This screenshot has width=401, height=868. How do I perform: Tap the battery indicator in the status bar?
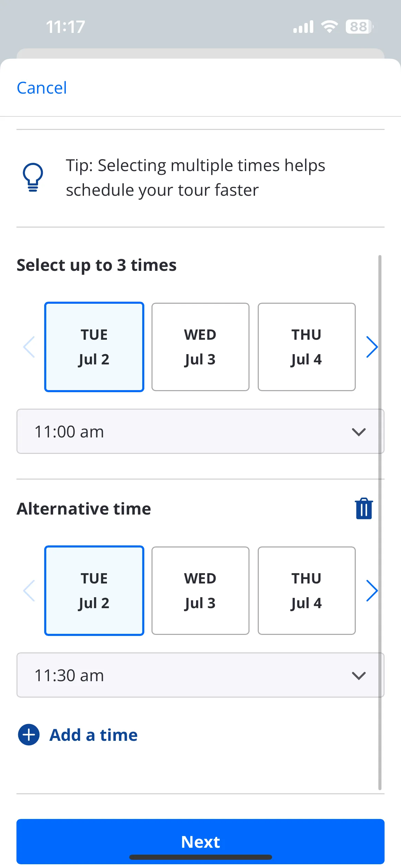(360, 27)
